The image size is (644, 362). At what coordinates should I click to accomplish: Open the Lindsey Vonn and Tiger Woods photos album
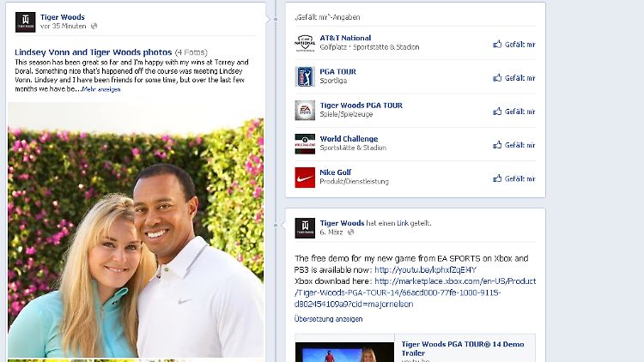[x=93, y=51]
